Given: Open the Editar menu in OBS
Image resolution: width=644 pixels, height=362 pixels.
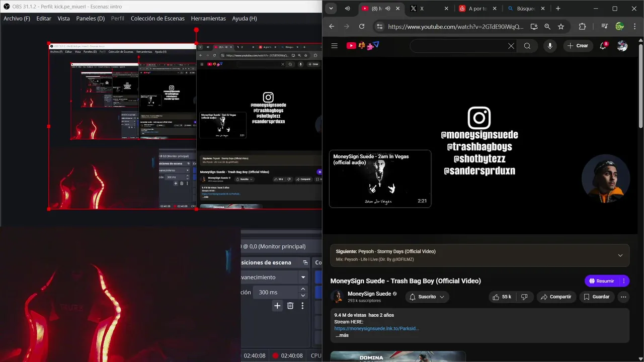Looking at the screenshot, I should pyautogui.click(x=44, y=18).
